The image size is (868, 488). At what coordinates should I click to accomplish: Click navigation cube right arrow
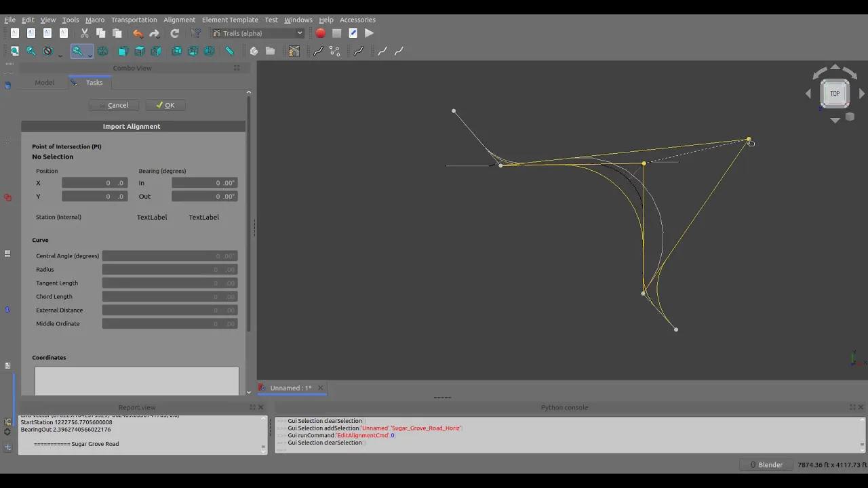click(x=862, y=94)
